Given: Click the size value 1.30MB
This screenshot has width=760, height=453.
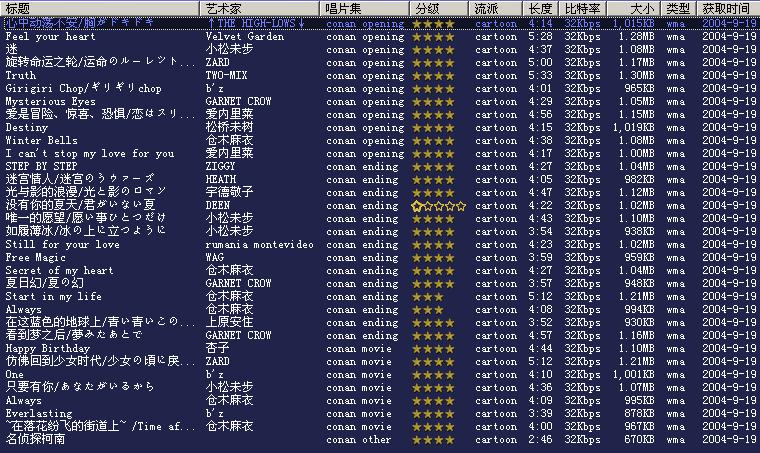Looking at the screenshot, I should (x=636, y=76).
